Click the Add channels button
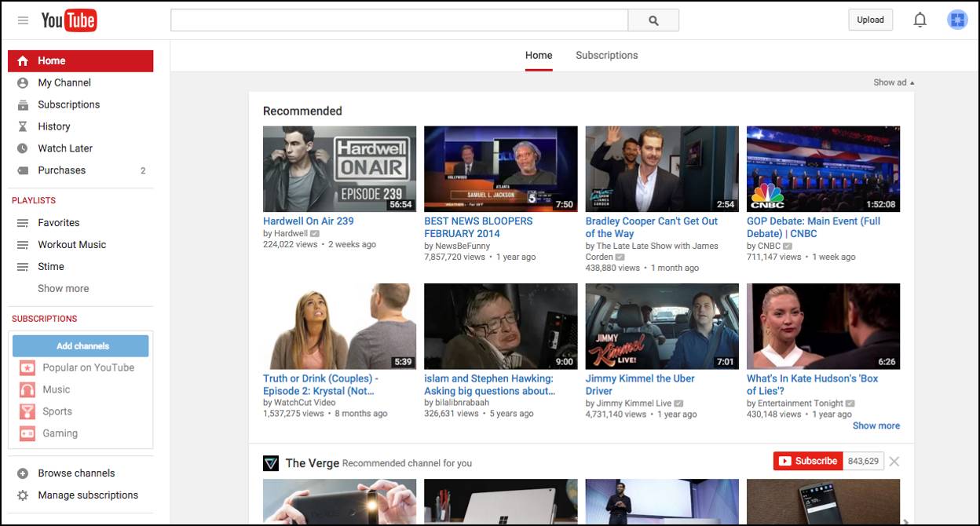Screen dimensions: 980x526 (81, 346)
